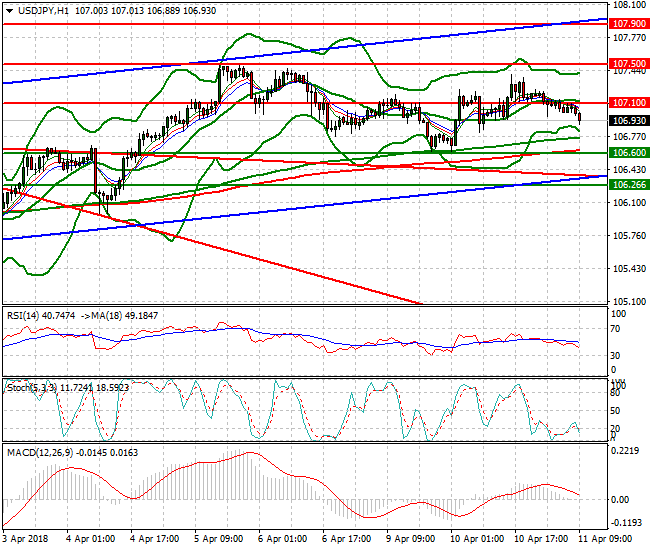Click the MACD 0.2219 scale value

625,451
